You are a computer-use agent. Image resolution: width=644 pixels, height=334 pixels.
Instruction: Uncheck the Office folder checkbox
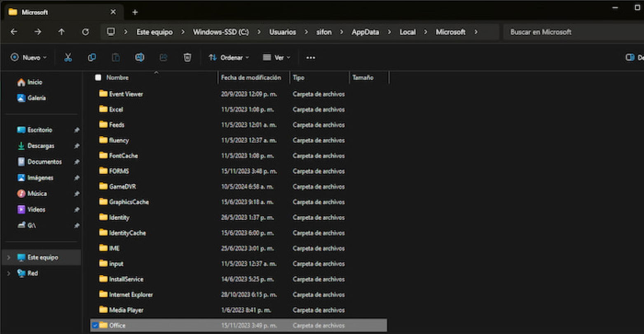click(95, 325)
